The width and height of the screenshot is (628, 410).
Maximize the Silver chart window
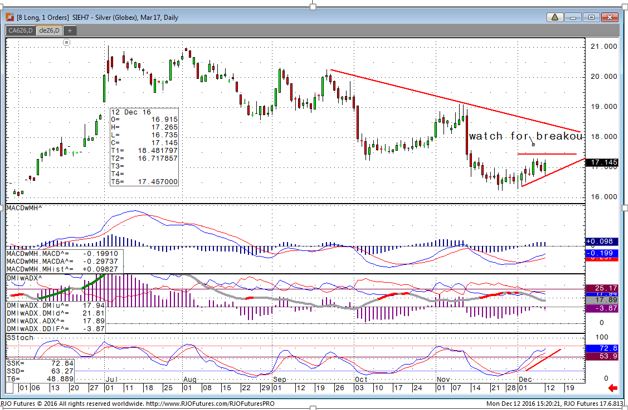pos(591,17)
